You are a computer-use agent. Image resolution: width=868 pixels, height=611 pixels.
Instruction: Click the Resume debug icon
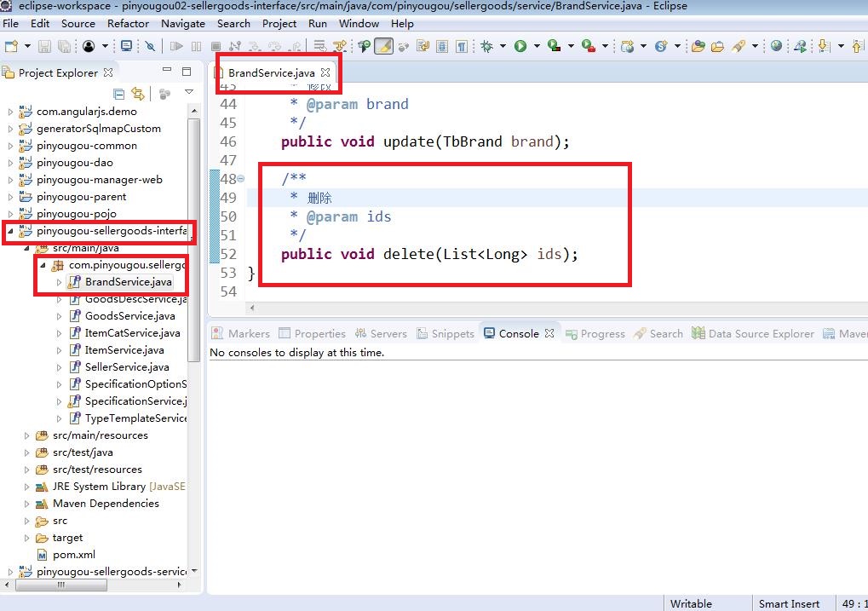tap(176, 47)
